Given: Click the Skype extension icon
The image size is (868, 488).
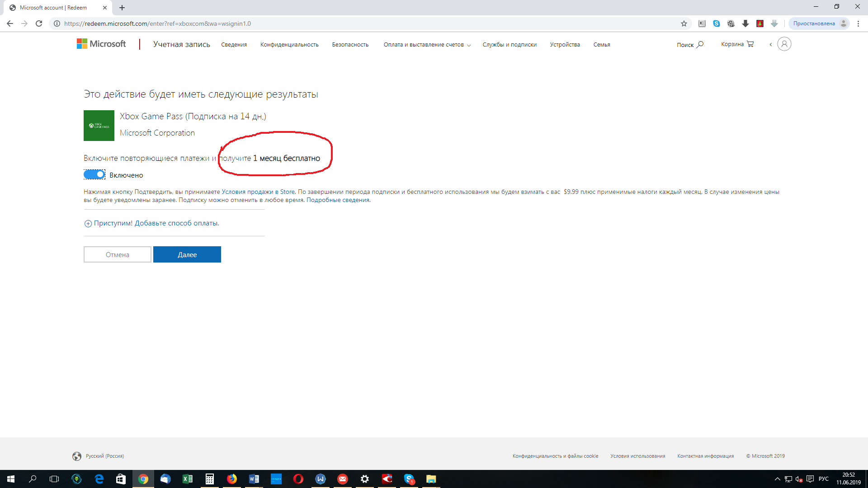Looking at the screenshot, I should 717,23.
